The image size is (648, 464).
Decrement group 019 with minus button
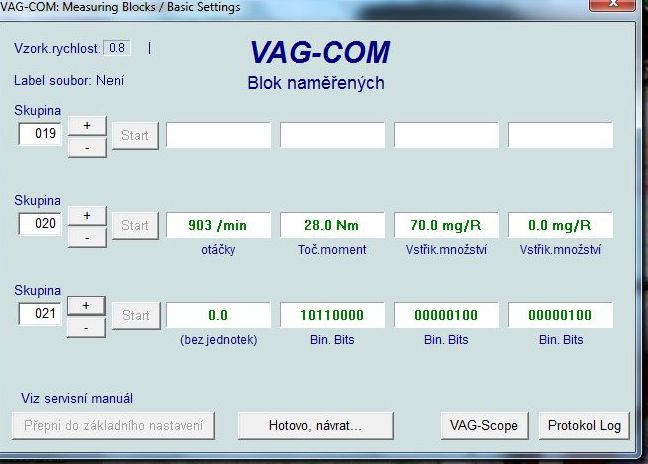coord(87,148)
